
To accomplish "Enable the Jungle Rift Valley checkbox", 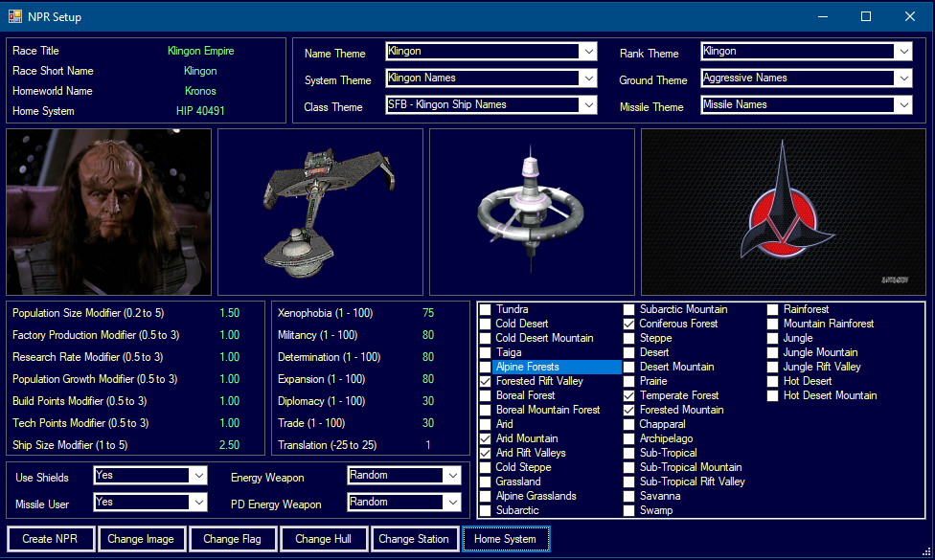I will (x=772, y=367).
